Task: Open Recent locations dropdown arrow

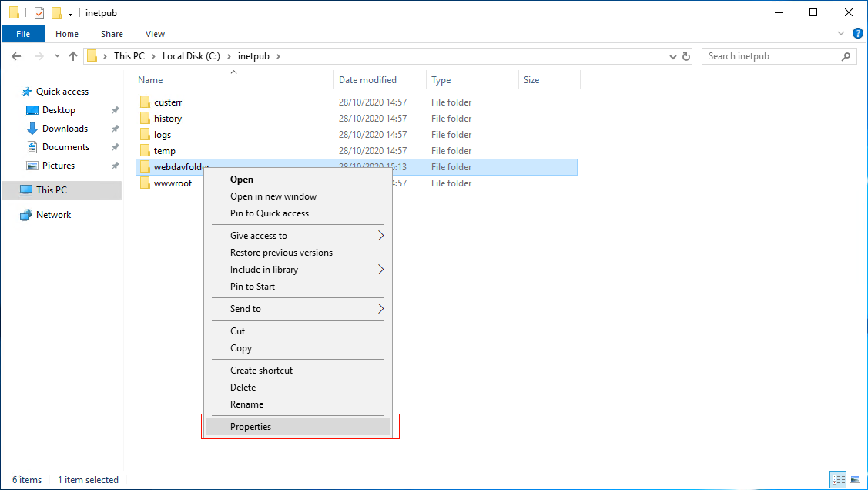Action: point(57,56)
